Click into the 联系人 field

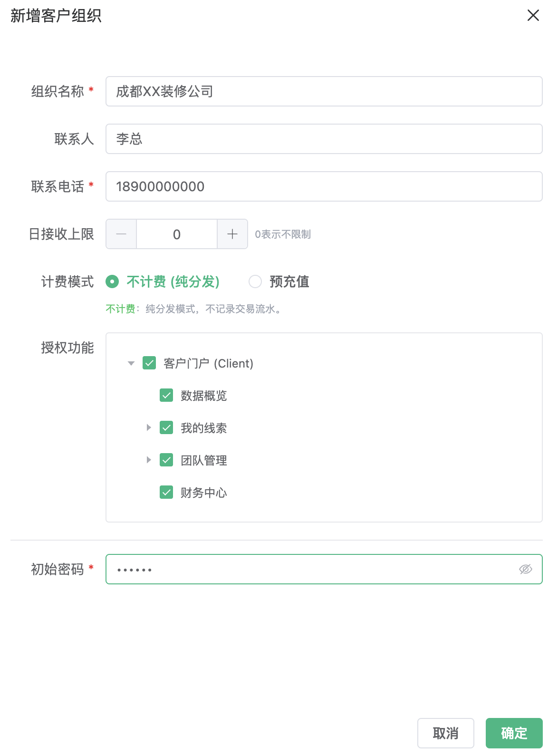pos(324,139)
